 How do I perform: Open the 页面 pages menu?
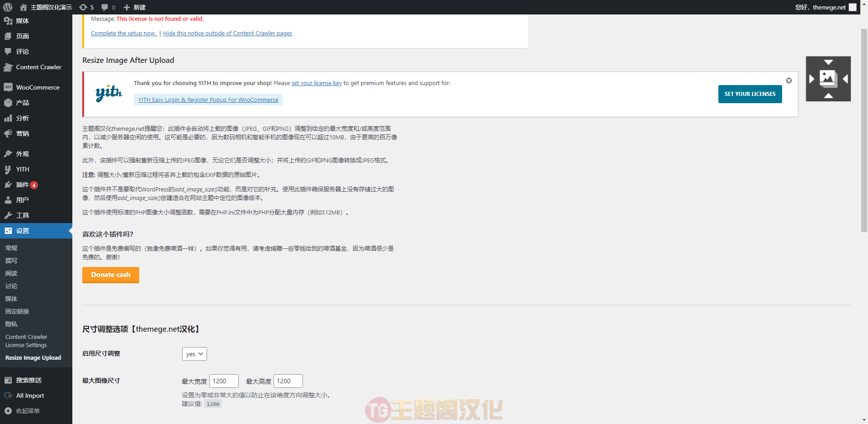(x=36, y=36)
